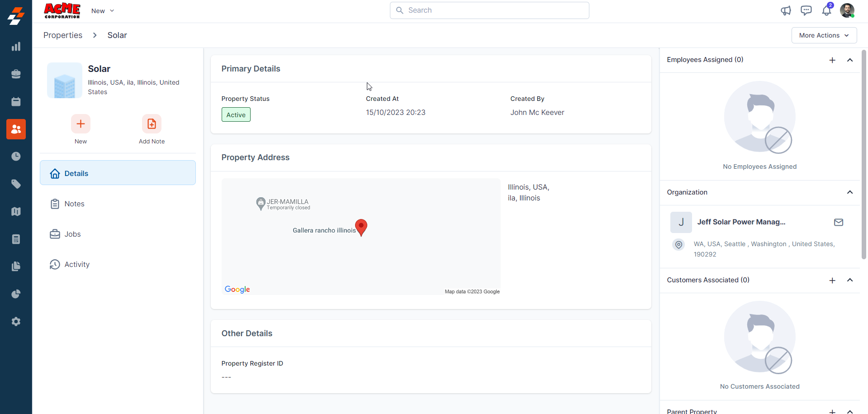Open the map sidebar icon
The width and height of the screenshot is (868, 414).
(x=16, y=212)
